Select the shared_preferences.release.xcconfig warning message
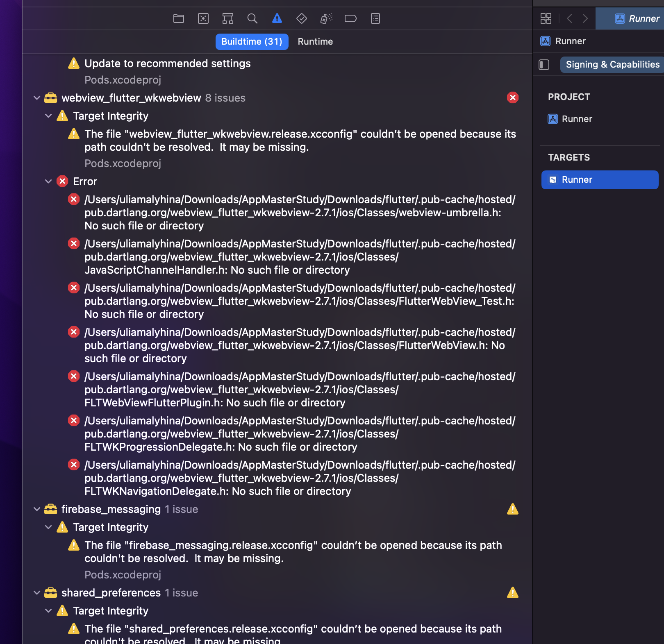This screenshot has width=664, height=644. (293, 634)
